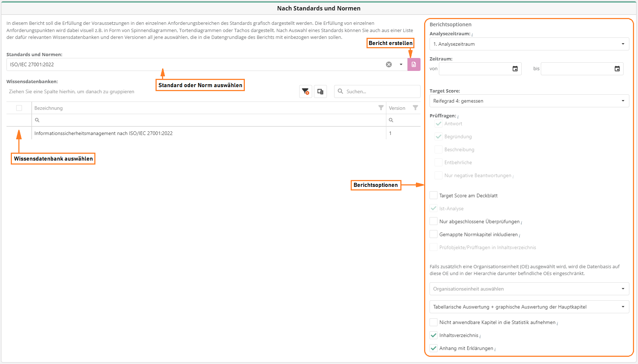
Task: Check Gemappte Normkapitel inkludieren option
Action: coord(433,234)
